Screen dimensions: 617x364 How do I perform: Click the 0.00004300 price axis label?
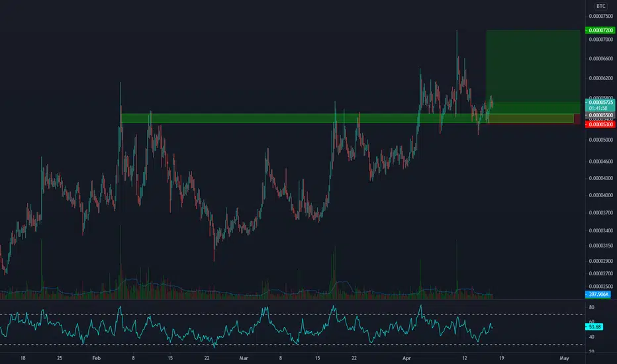(x=601, y=178)
